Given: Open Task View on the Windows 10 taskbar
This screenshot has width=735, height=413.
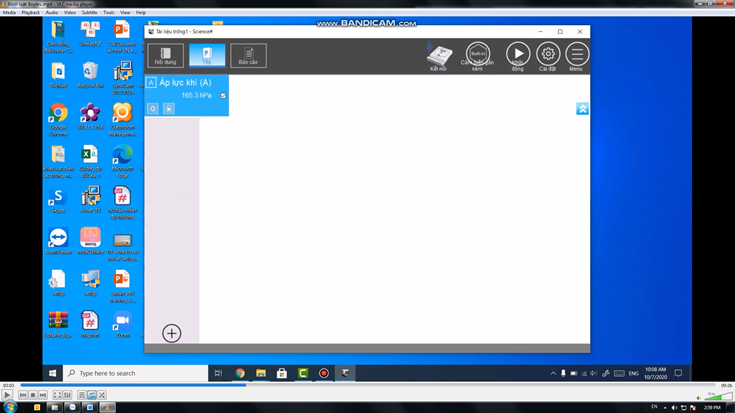Looking at the screenshot, I should (218, 373).
